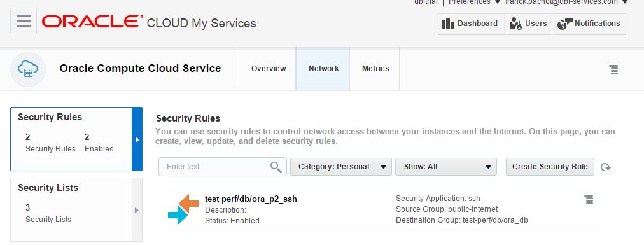Click Source Group: public-internet text
Screen dimensions: 644x245
click(x=447, y=209)
